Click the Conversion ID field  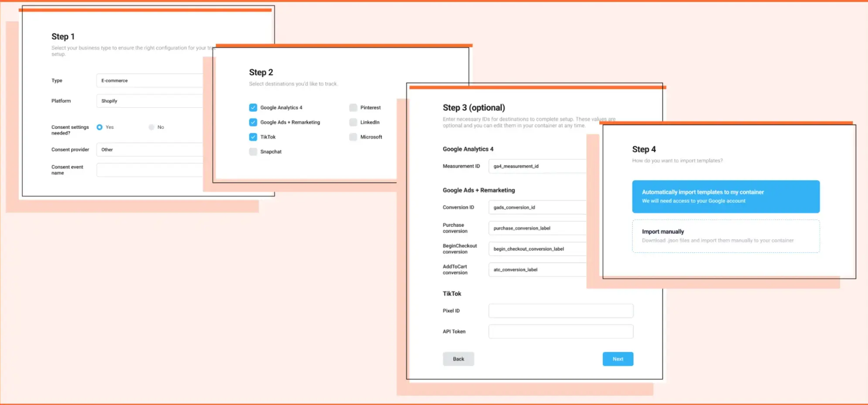point(537,207)
